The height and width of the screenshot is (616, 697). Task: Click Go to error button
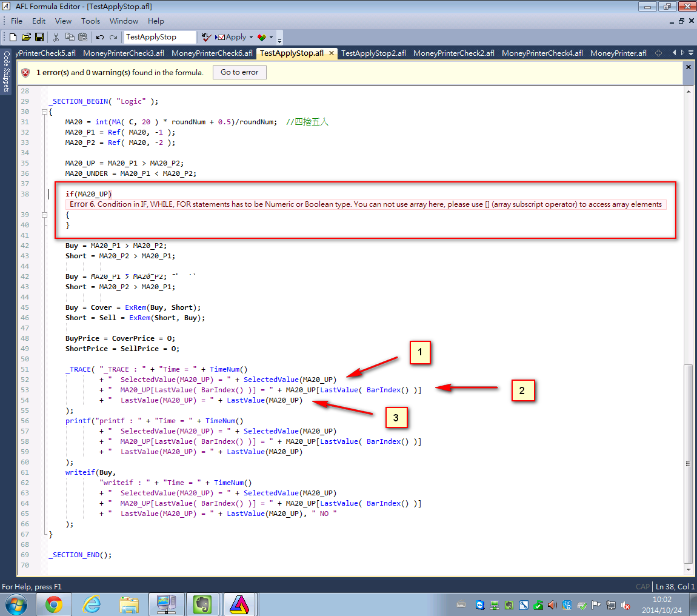click(x=239, y=72)
